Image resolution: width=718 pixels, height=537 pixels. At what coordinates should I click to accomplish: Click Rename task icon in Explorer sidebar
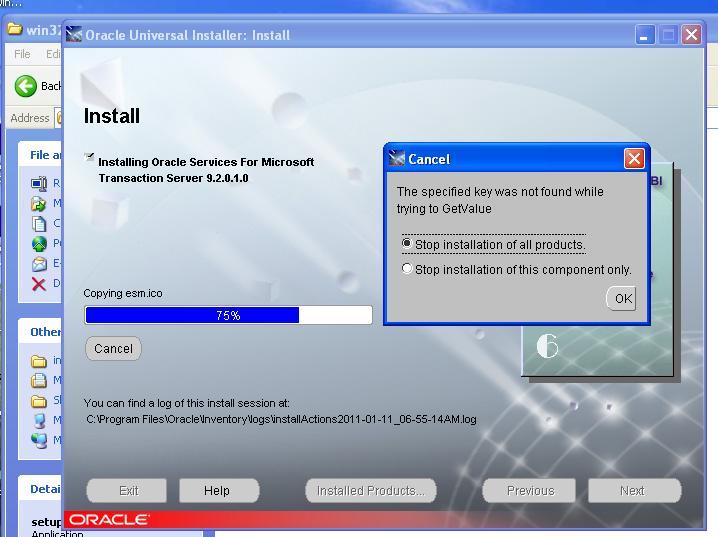pyautogui.click(x=39, y=183)
